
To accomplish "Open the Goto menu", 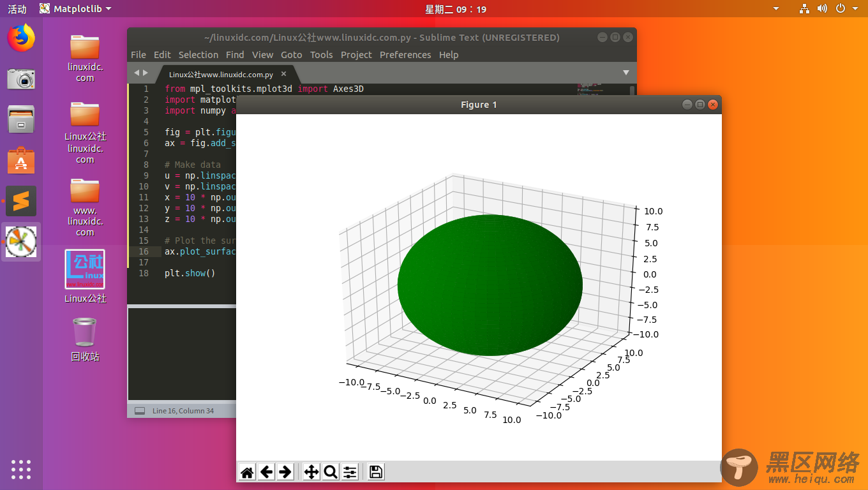I will point(292,55).
